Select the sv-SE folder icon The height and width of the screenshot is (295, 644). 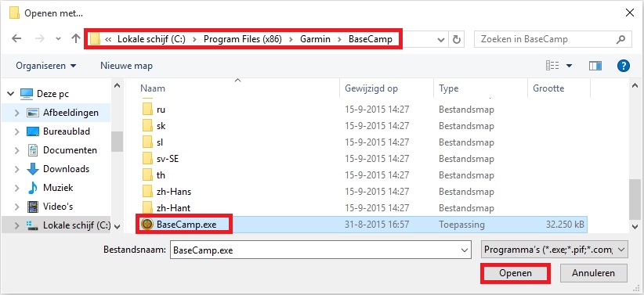point(147,159)
